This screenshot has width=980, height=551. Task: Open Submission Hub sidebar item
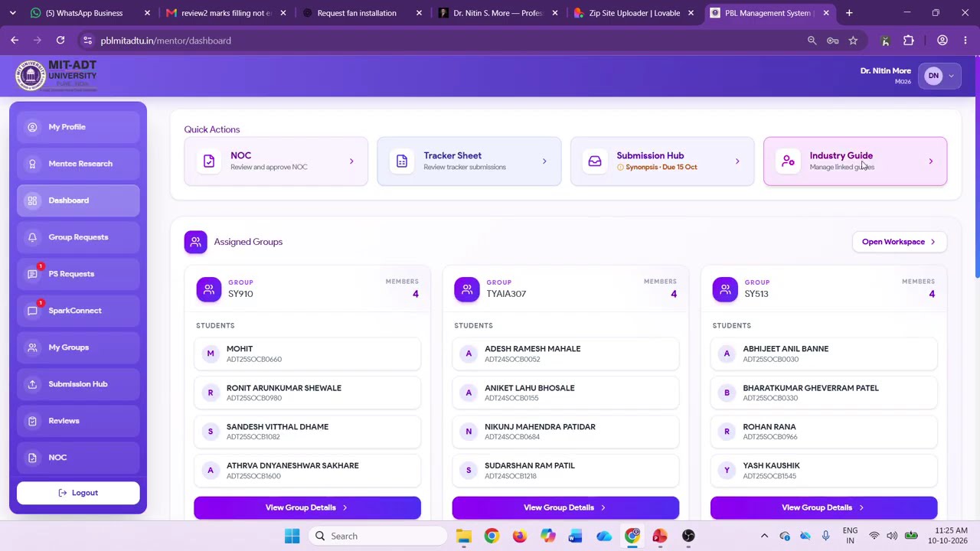[78, 384]
